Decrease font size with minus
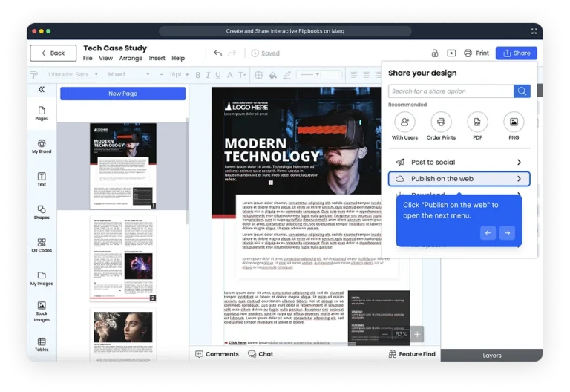 pos(161,74)
